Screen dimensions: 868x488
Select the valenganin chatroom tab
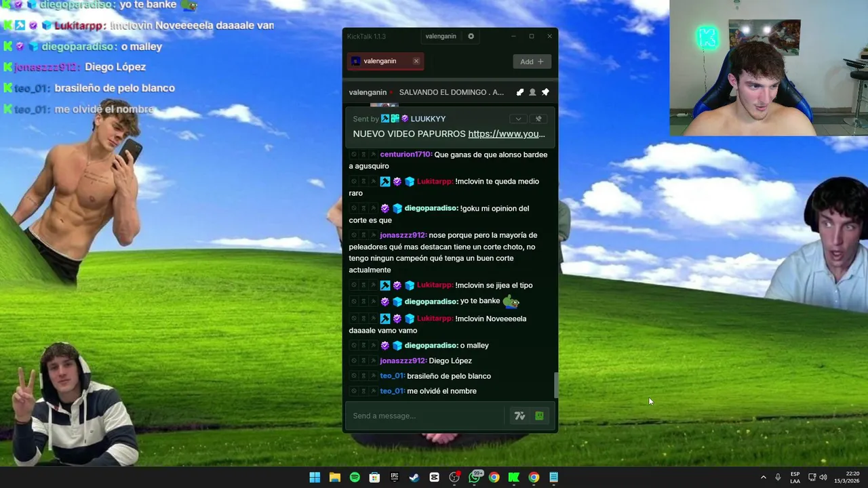[x=385, y=61]
